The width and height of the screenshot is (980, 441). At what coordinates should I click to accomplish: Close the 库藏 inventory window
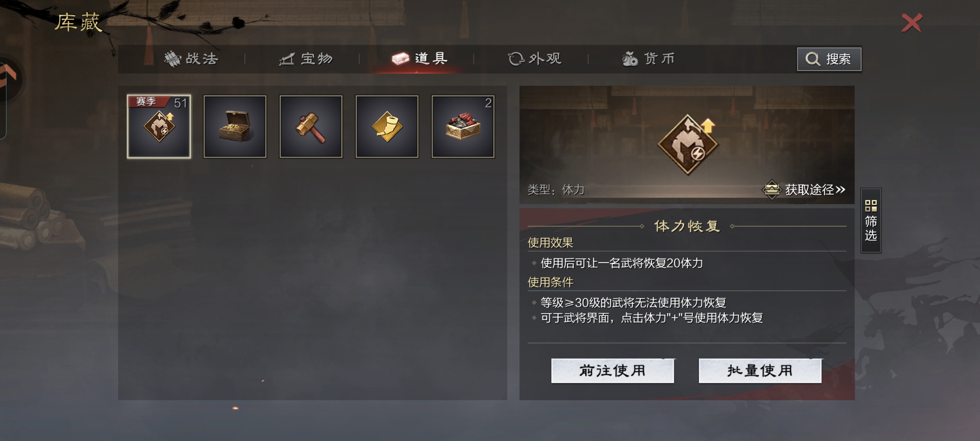pos(912,23)
